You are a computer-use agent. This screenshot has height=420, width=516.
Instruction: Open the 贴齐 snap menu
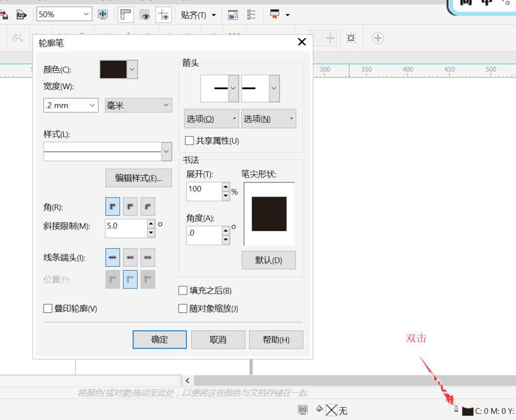pos(199,15)
